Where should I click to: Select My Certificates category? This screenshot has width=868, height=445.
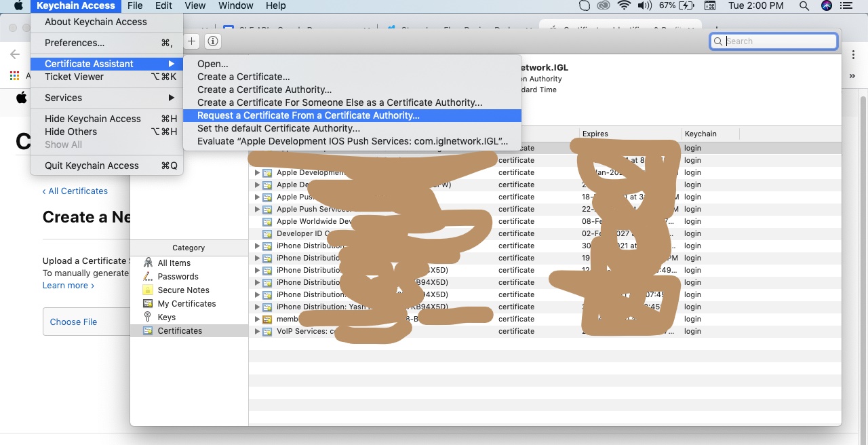[x=186, y=304]
